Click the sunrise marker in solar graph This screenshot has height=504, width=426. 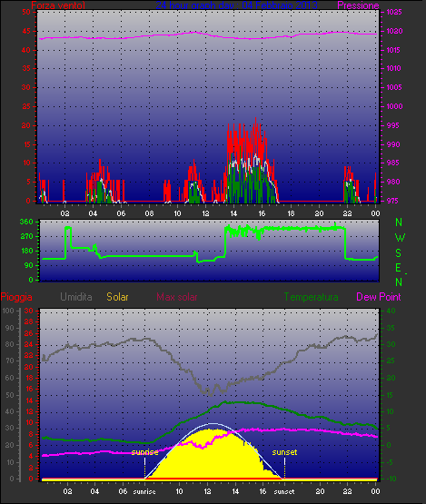[144, 452]
